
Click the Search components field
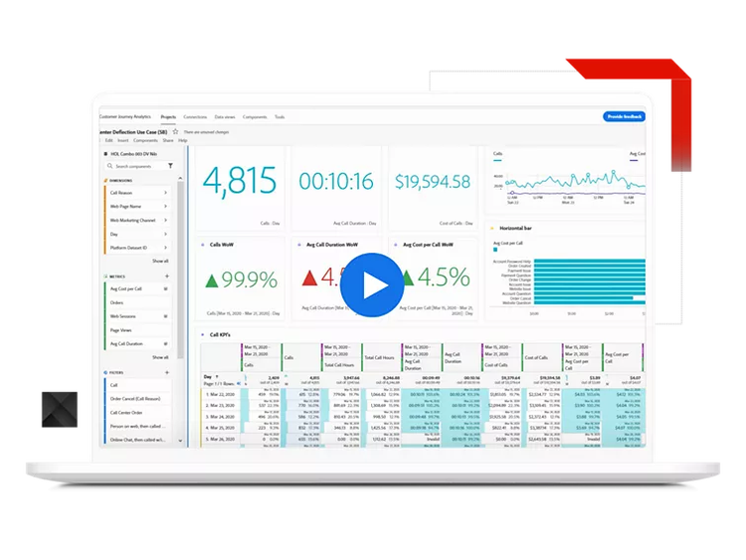click(x=137, y=166)
